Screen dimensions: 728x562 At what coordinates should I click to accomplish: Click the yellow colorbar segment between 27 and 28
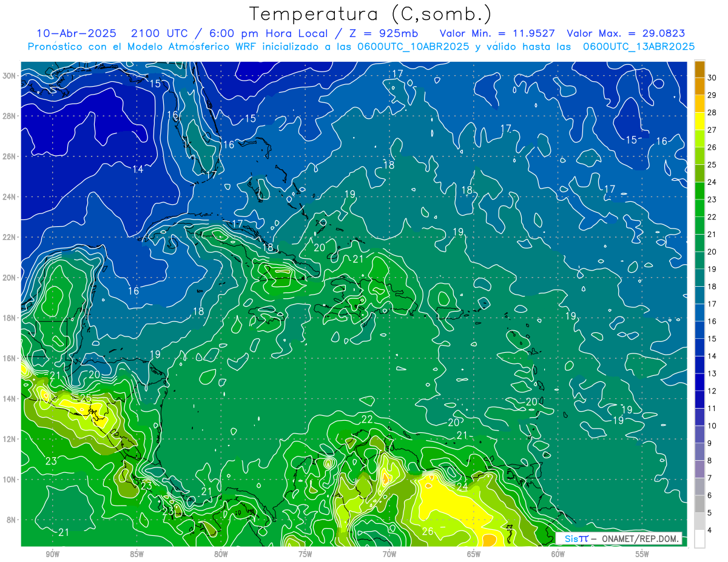tap(700, 121)
